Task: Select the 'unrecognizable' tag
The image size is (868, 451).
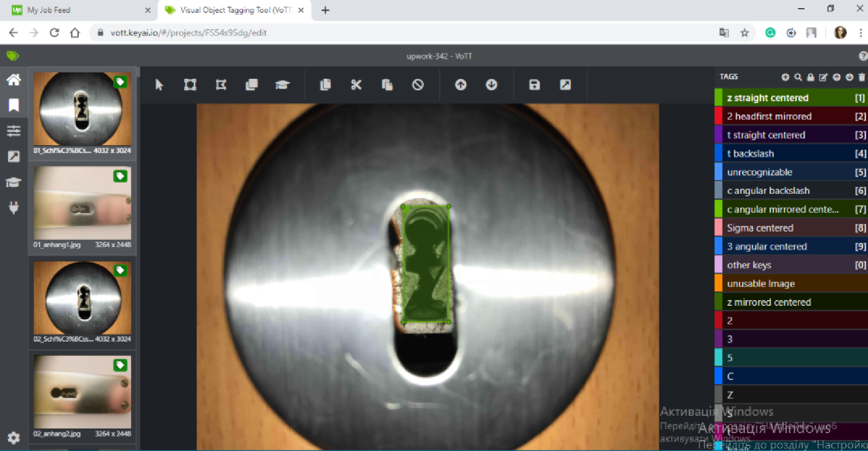Action: point(759,172)
